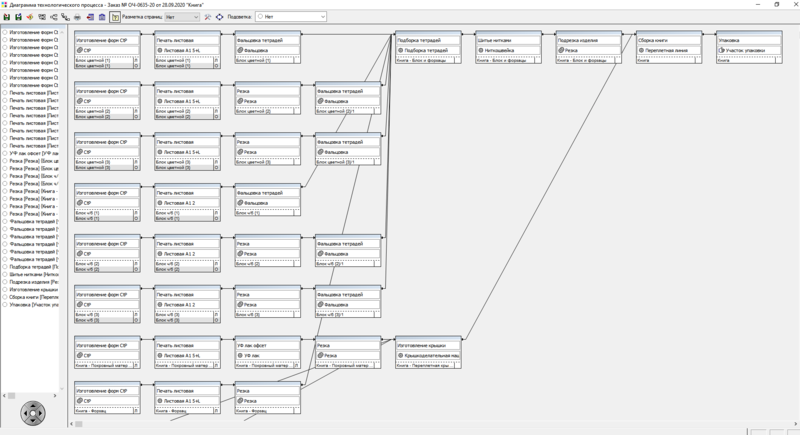Open the Подсветка dropdown
Viewport: 800px width, 435px height.
click(290, 17)
